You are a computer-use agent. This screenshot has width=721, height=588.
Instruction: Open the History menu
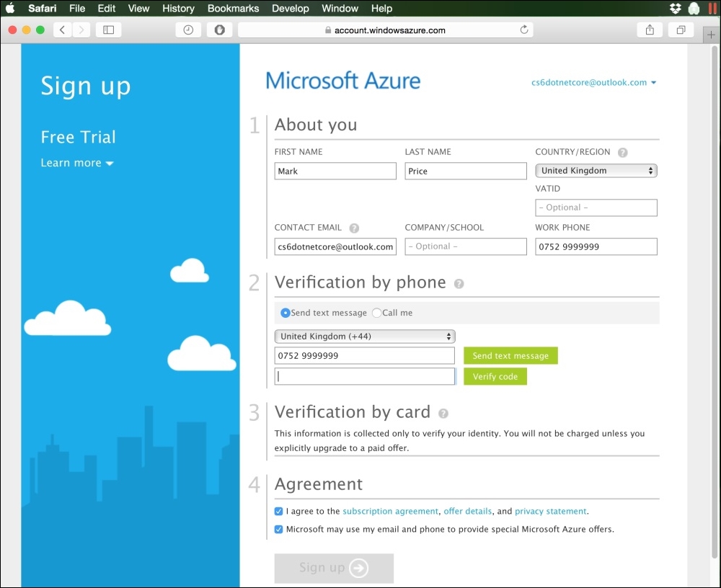click(x=178, y=8)
